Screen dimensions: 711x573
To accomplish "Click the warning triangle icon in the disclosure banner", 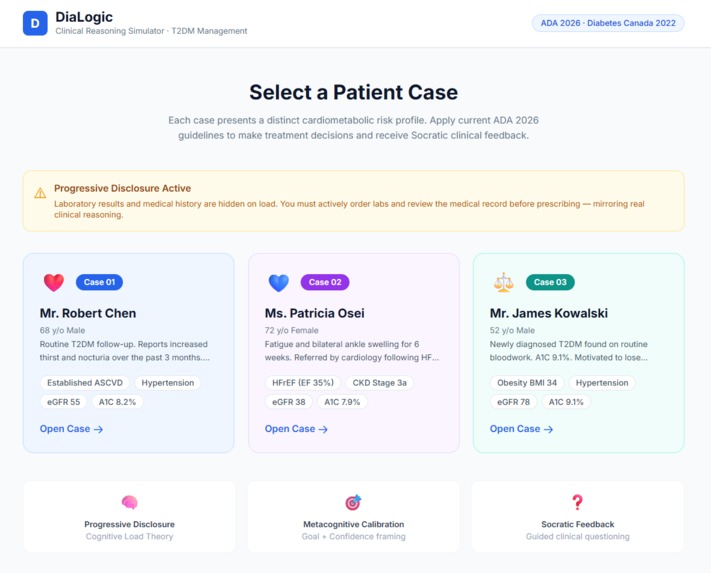I will tap(40, 193).
